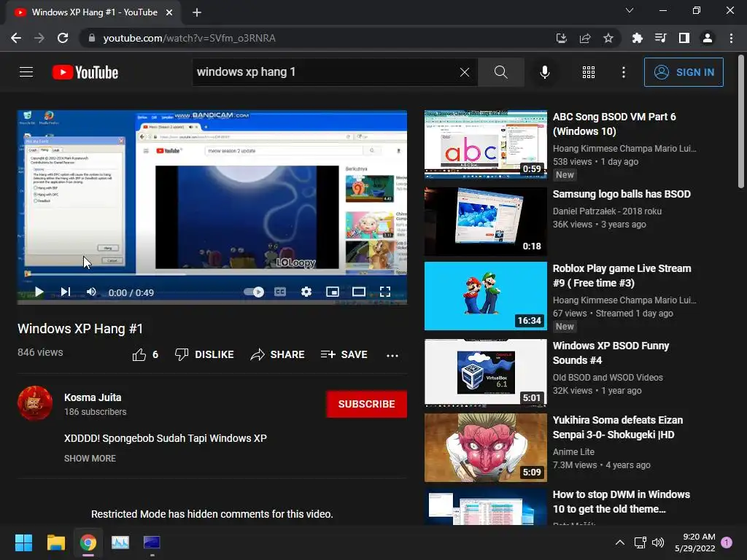Open tab search chevron
This screenshot has height=560, width=747.
[x=630, y=10]
